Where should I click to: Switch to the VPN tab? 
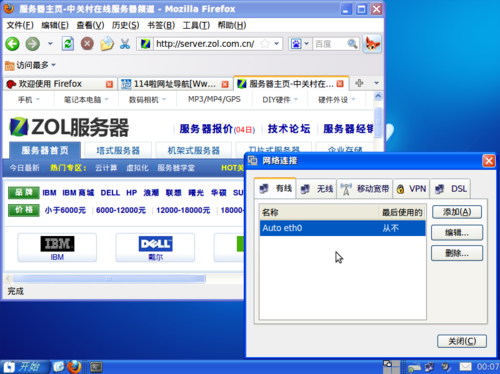(412, 189)
